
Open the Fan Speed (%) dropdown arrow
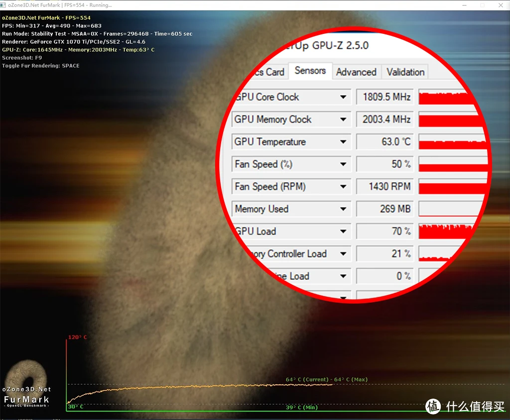[x=343, y=164]
